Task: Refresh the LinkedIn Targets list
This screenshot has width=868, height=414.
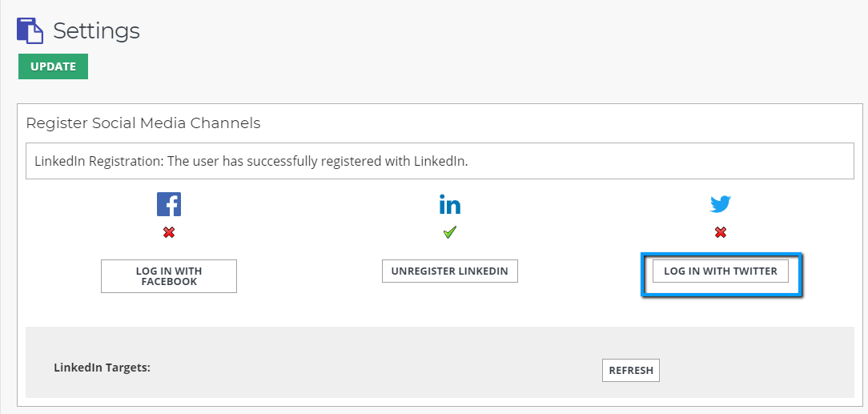Action: (x=630, y=370)
